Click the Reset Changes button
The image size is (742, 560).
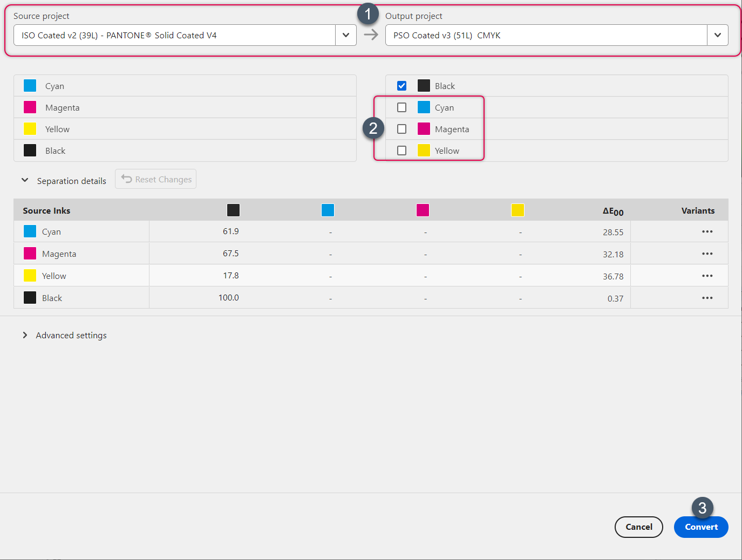click(x=156, y=179)
